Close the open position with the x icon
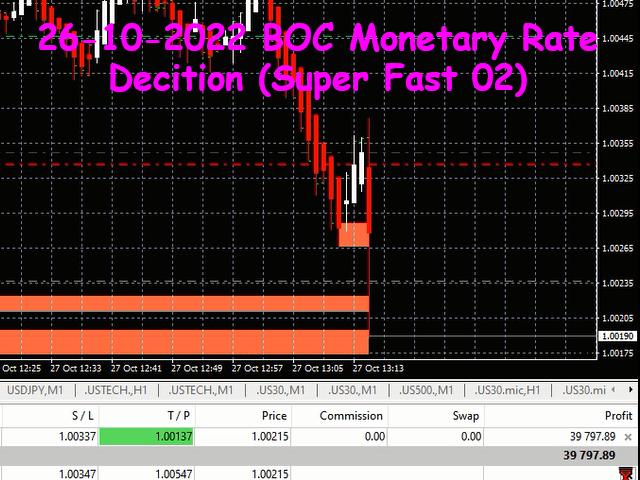This screenshot has width=640, height=480. click(x=628, y=437)
